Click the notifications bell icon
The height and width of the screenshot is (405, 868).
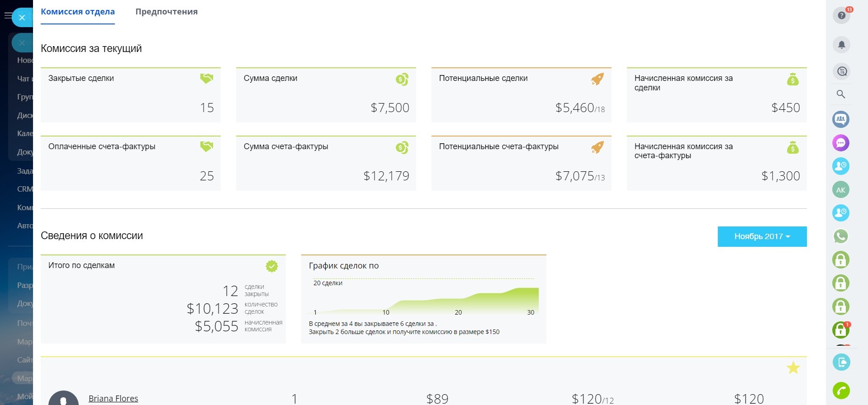coord(841,45)
